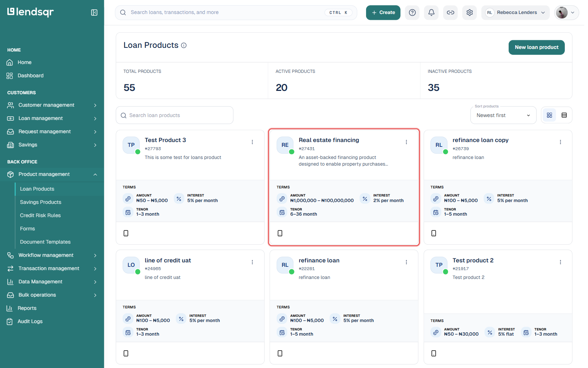Open three-dot menu on Test product 2

[560, 262]
